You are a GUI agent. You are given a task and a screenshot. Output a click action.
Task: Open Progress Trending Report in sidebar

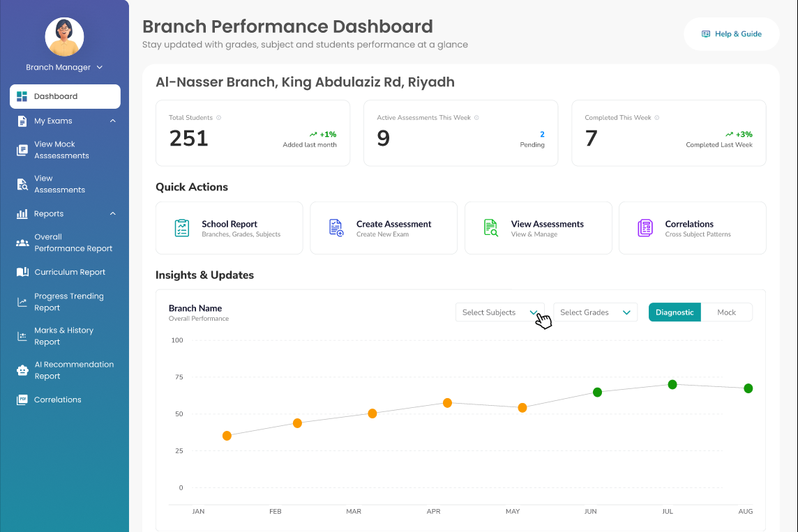[68, 302]
